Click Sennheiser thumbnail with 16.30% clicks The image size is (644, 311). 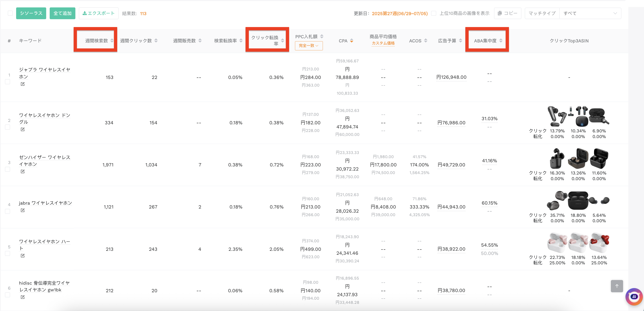(x=557, y=158)
